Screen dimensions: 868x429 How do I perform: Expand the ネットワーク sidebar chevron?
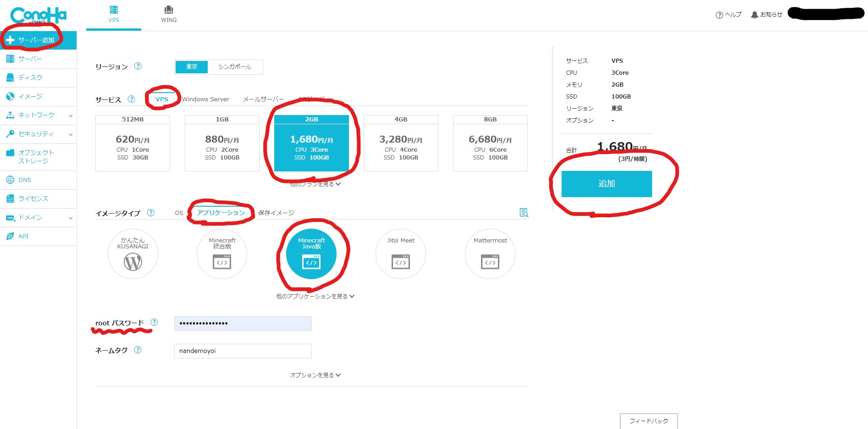click(71, 115)
